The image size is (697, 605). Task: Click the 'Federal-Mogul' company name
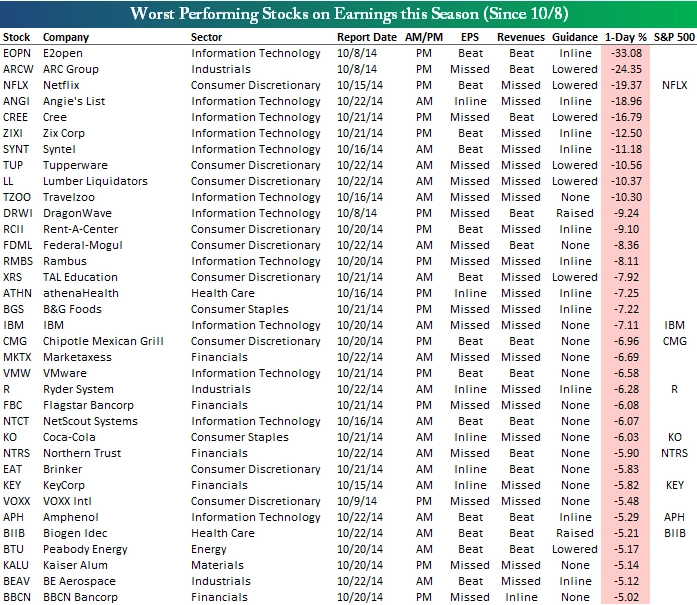(83, 245)
